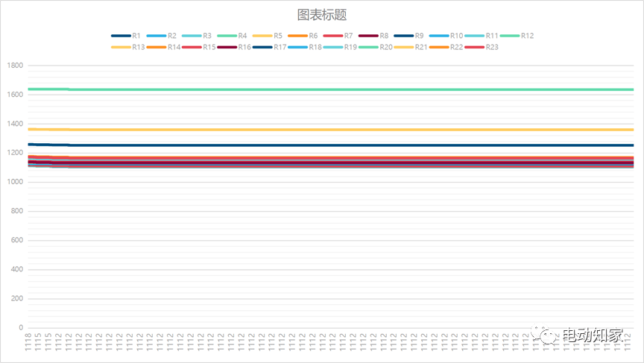This screenshot has width=644, height=363.
Task: Select the R19 legend entry
Action: pos(340,47)
